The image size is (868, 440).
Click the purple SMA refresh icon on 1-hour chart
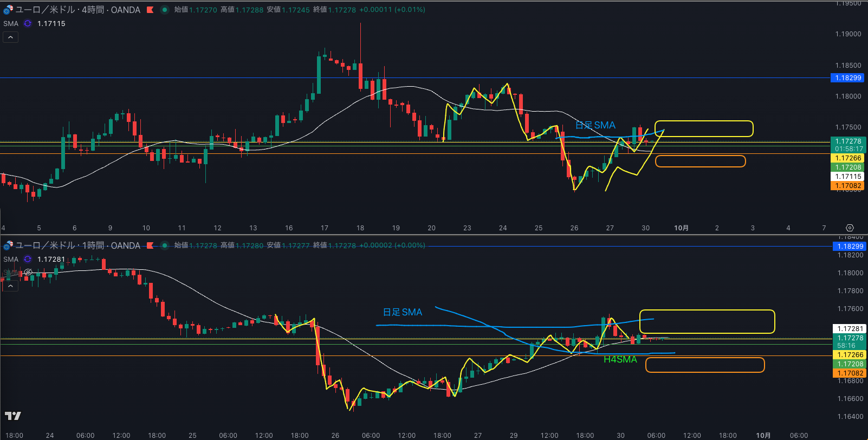click(x=28, y=260)
